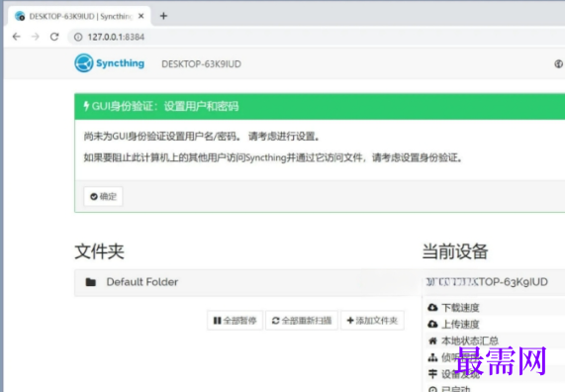This screenshot has width=565, height=392.
Task: Click the 确定 button in the notification
Action: pyautogui.click(x=104, y=196)
